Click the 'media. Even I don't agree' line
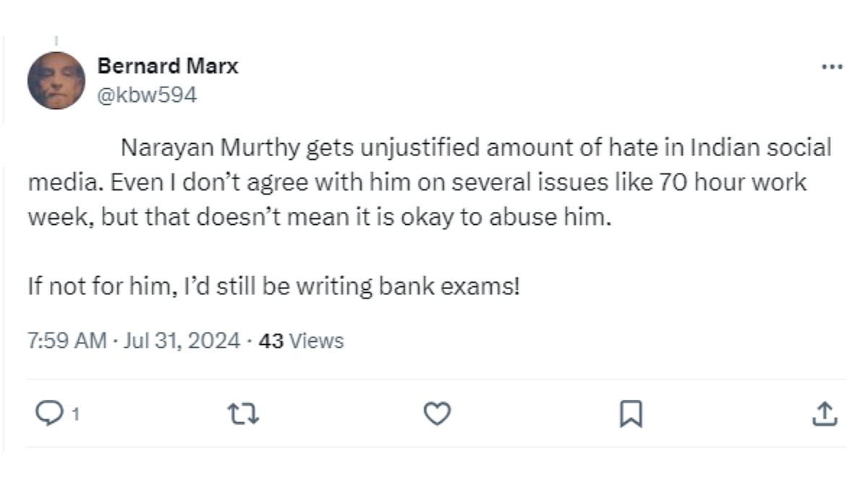The image size is (868, 488). coord(417,182)
